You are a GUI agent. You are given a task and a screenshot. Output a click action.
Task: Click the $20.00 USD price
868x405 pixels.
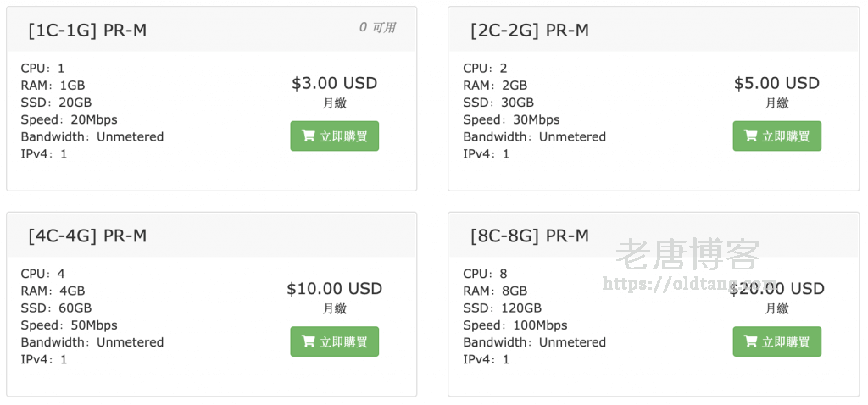point(776,288)
